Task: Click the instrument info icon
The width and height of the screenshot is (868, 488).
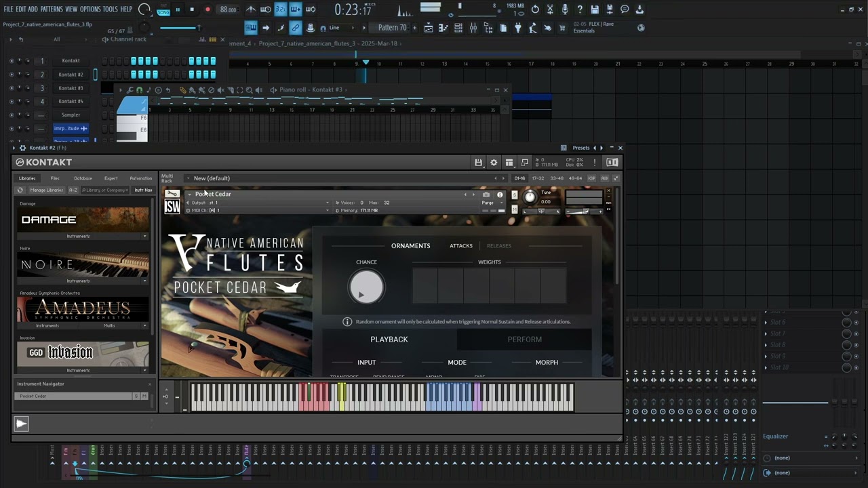Action: pos(500,195)
